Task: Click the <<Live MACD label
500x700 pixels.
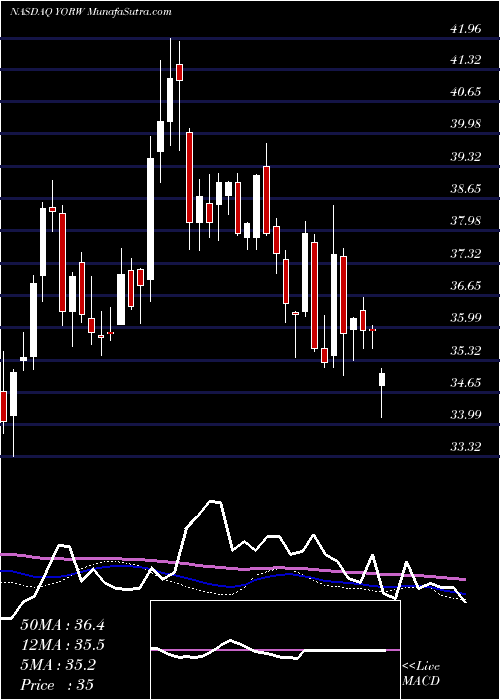Action: pyautogui.click(x=421, y=674)
